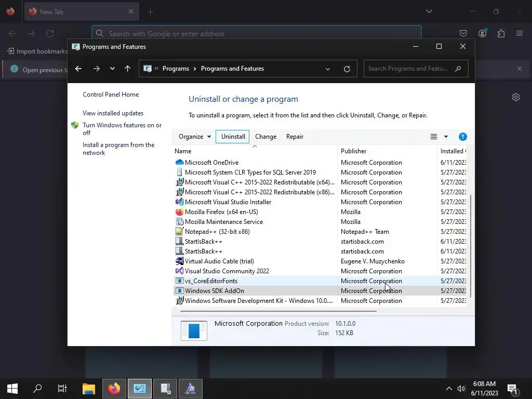The height and width of the screenshot is (399, 532).
Task: Click Import bookmarks in Firefox
Action: click(37, 51)
